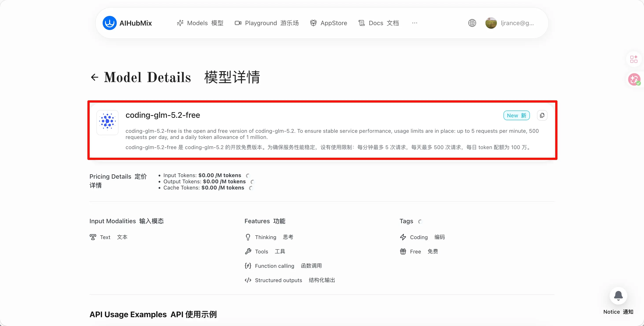
Task: Click the Playground camera icon
Action: 238,23
